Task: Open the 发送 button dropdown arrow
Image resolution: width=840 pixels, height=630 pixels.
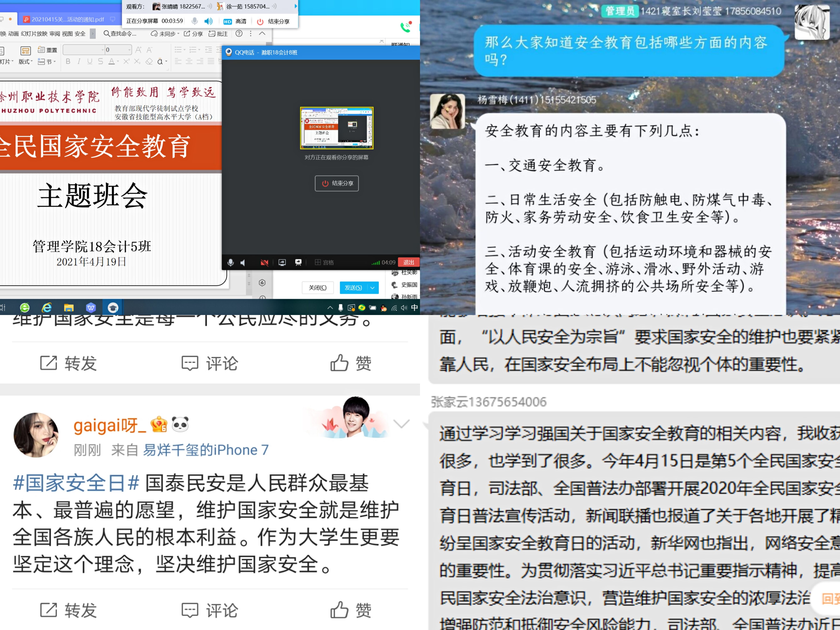Action: coord(372,288)
